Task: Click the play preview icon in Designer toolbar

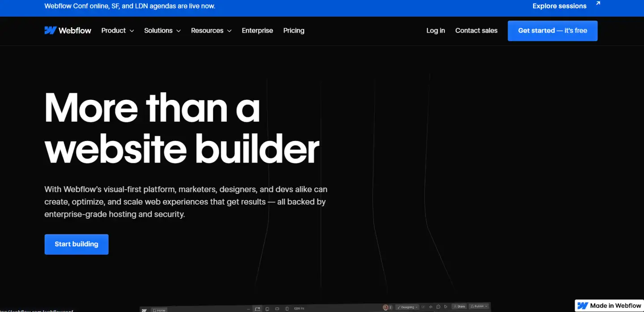Action: [446, 307]
